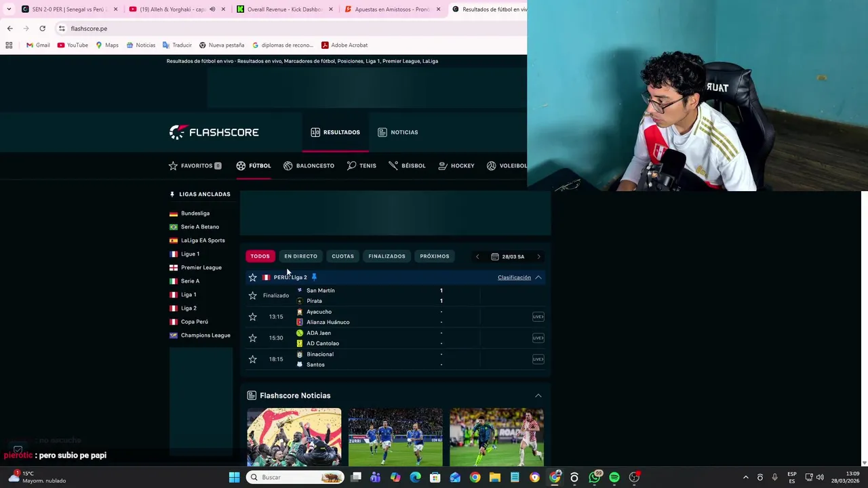
Task: Select the Fútbol sport
Action: 254,165
